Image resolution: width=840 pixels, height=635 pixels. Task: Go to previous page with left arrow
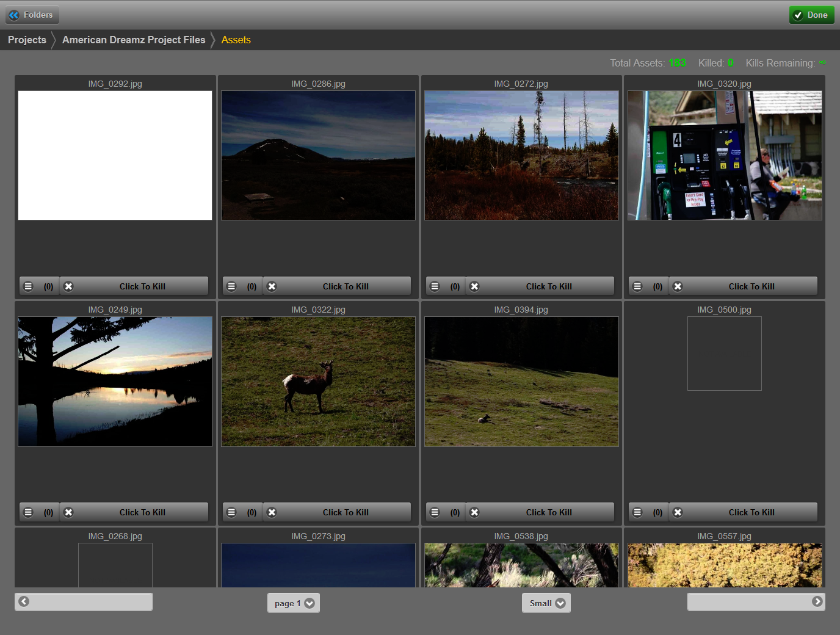coord(24,601)
